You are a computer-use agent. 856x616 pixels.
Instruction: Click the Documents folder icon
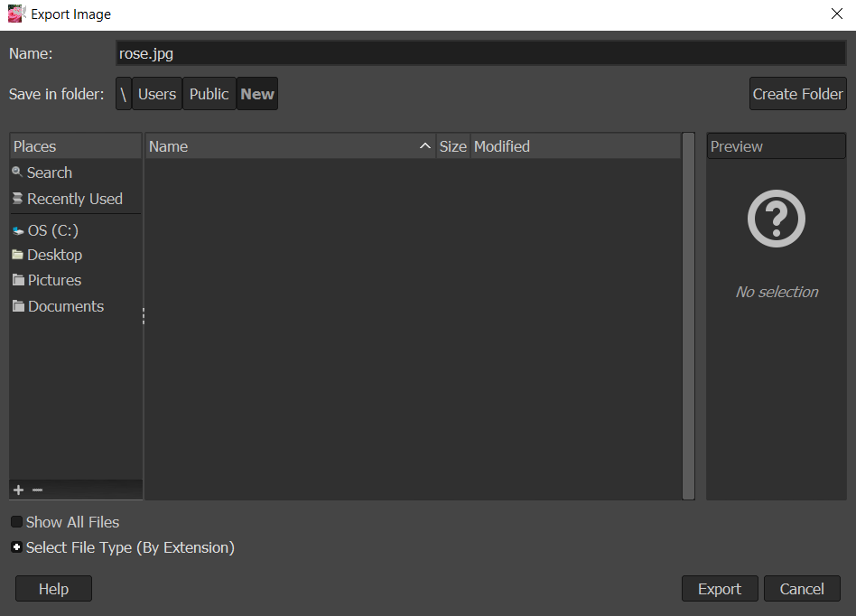click(18, 306)
